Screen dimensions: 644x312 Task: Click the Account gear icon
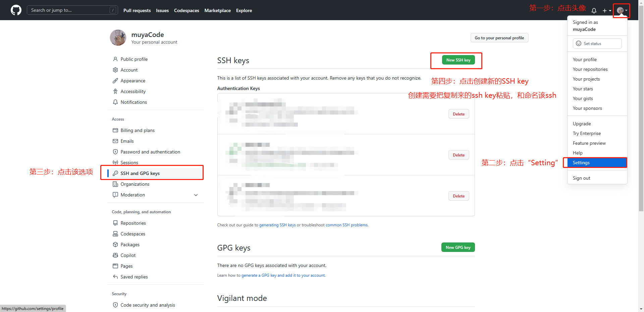click(115, 70)
